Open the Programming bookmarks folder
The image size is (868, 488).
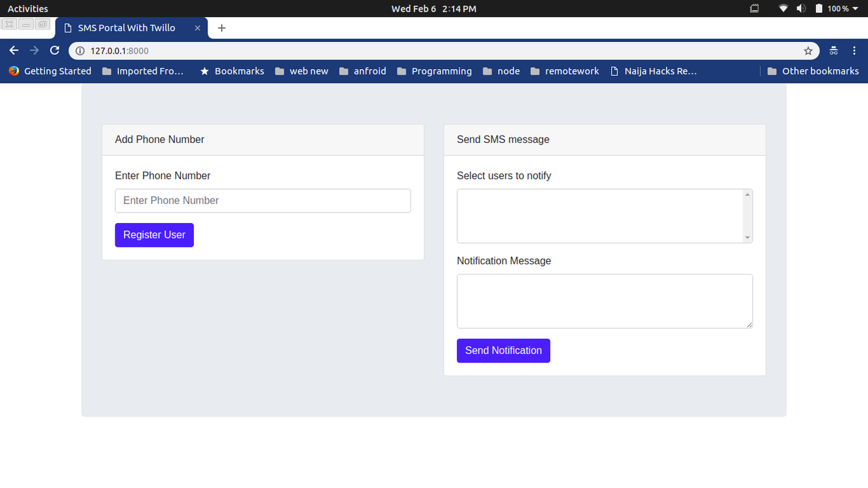[x=435, y=71]
